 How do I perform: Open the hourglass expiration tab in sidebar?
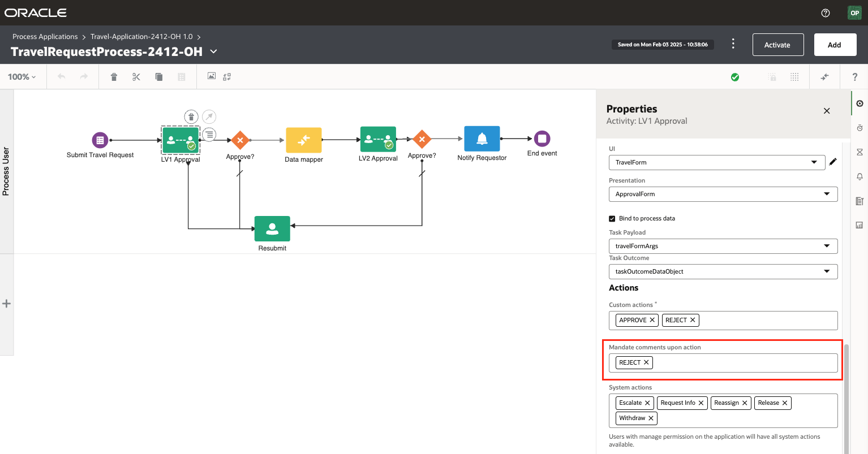pyautogui.click(x=860, y=152)
